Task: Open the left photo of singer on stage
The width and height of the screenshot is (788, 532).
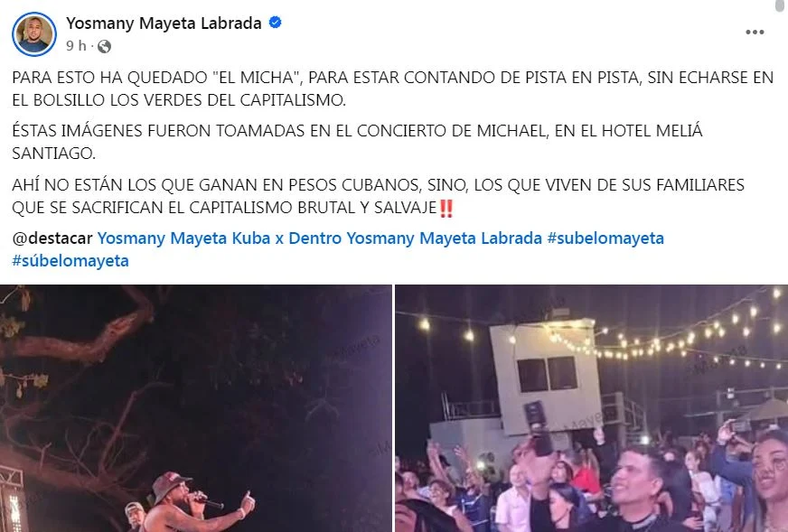Action: pos(195,408)
